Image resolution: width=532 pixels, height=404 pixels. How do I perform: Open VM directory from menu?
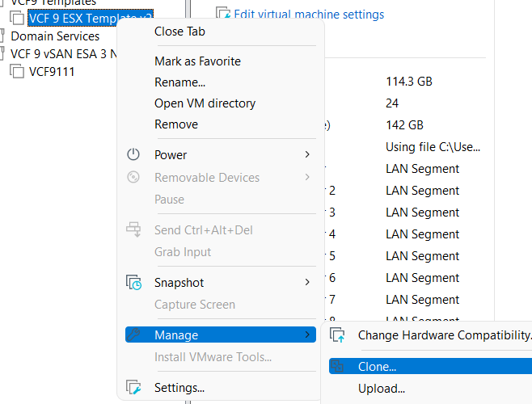[x=205, y=103]
